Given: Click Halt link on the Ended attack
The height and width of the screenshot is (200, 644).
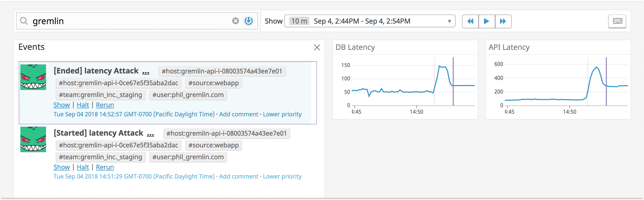Looking at the screenshot, I should point(83,105).
